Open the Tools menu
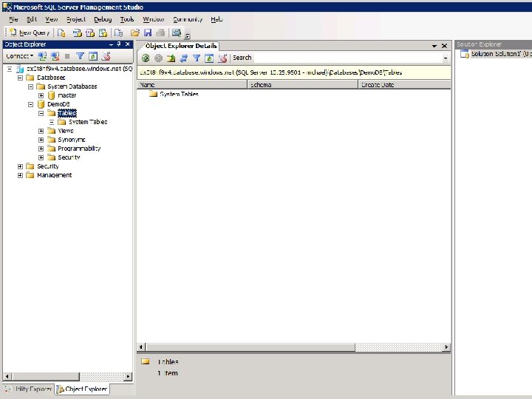Viewport: 532px width, 399px height. (127, 19)
